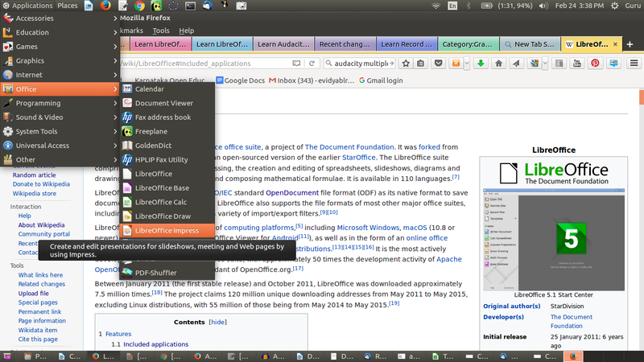Launch LibreOffice Impress from Office menu
The image size is (644, 362).
[167, 231]
